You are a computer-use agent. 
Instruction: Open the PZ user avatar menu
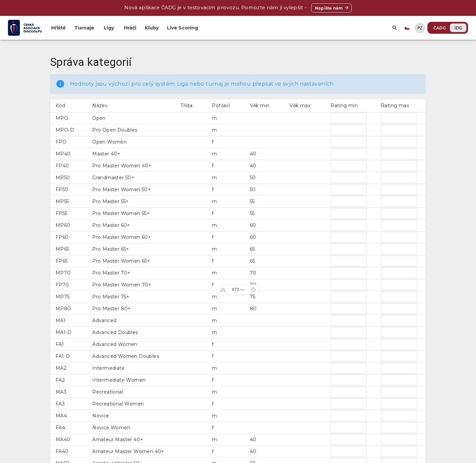420,28
